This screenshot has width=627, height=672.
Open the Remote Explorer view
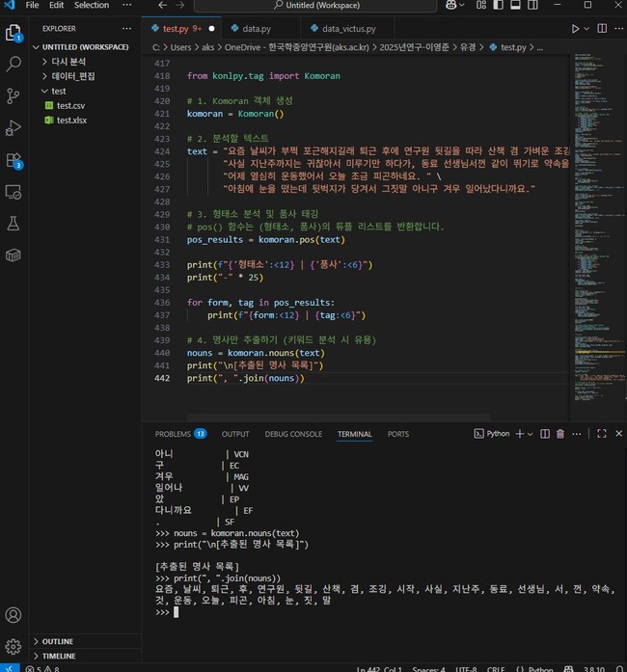[x=14, y=192]
